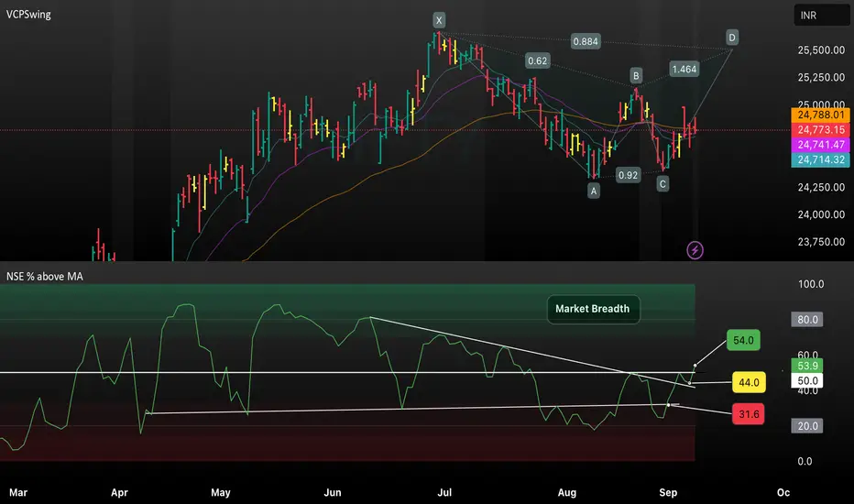
Task: Click the green 54.0 callout
Action: pos(743,340)
